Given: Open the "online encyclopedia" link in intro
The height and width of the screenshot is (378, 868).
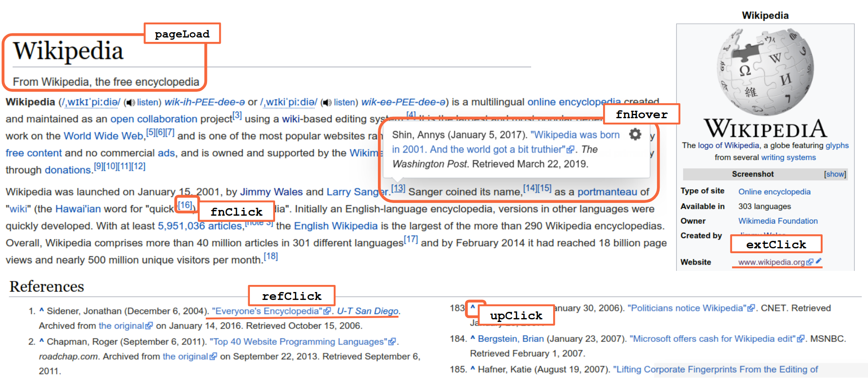Looking at the screenshot, I should (574, 102).
